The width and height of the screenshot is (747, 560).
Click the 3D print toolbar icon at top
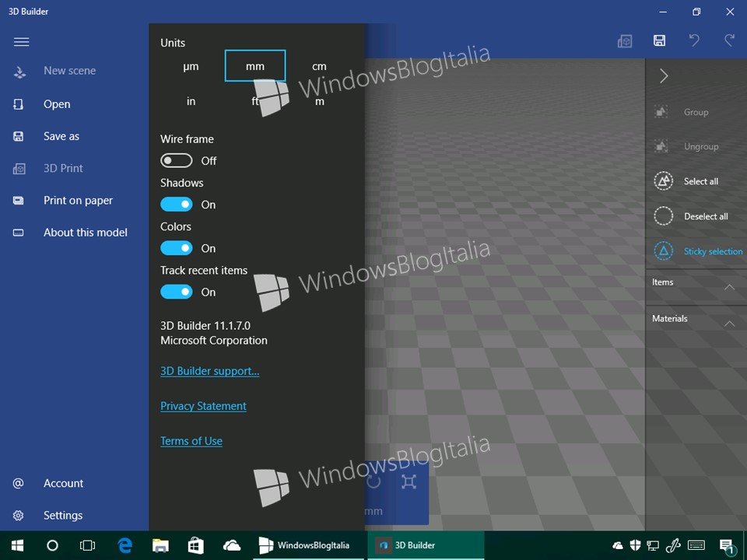[x=625, y=41]
